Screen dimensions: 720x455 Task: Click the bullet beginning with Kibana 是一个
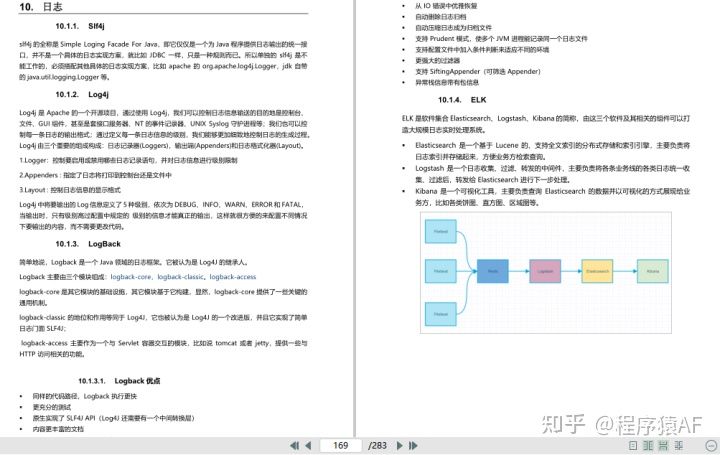coord(552,197)
